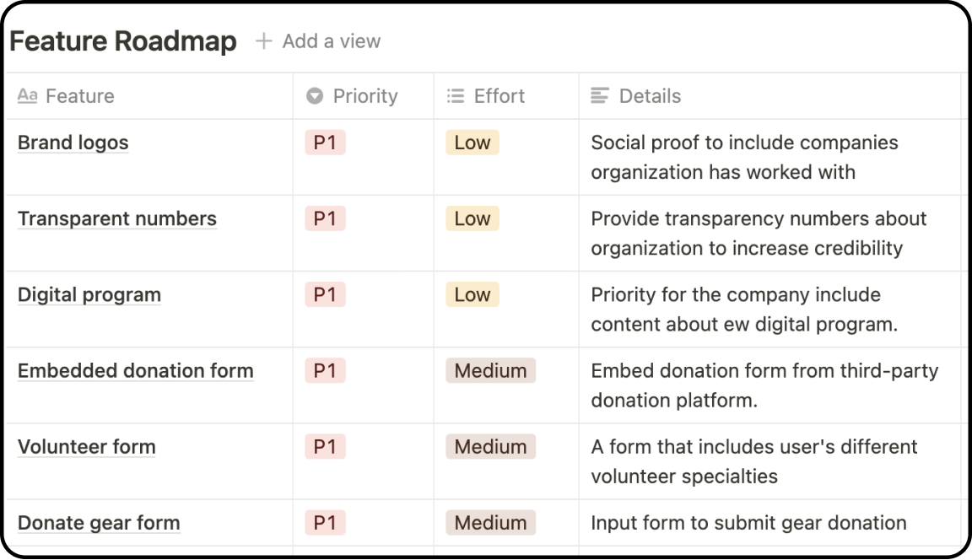Select the Low effort tag for Transparent numbers
The image size is (972, 560).
[472, 218]
